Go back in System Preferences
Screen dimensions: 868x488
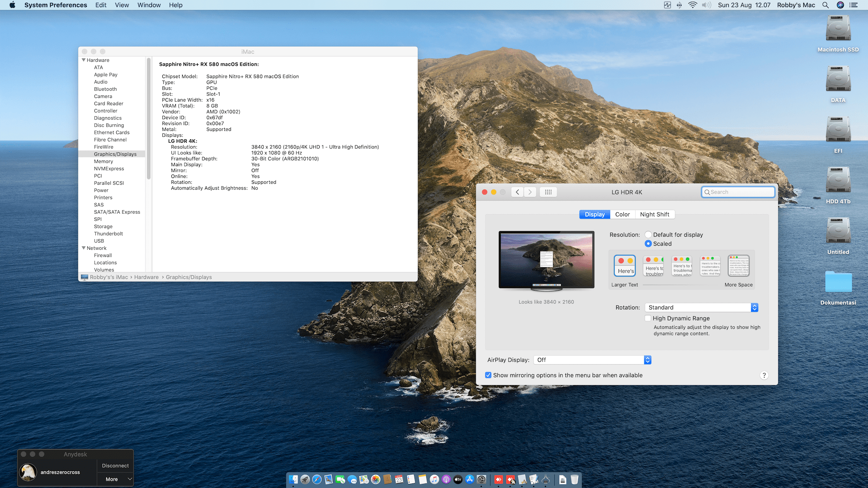pyautogui.click(x=518, y=192)
